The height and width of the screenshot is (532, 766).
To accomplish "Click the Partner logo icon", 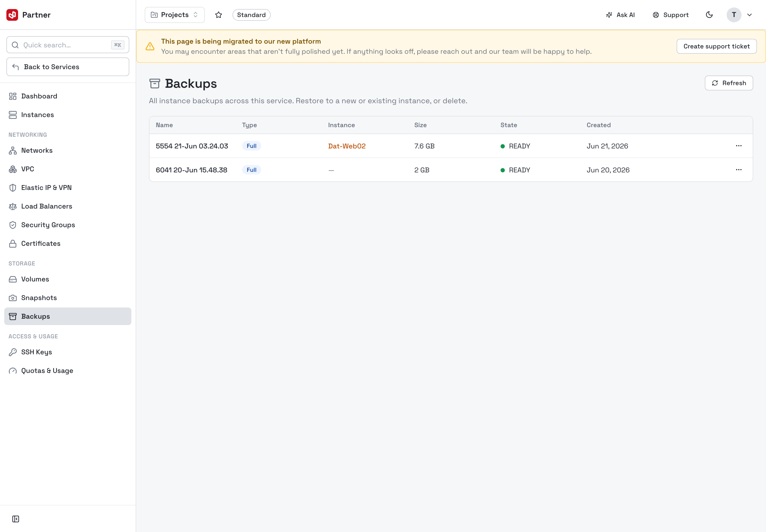I will (12, 15).
